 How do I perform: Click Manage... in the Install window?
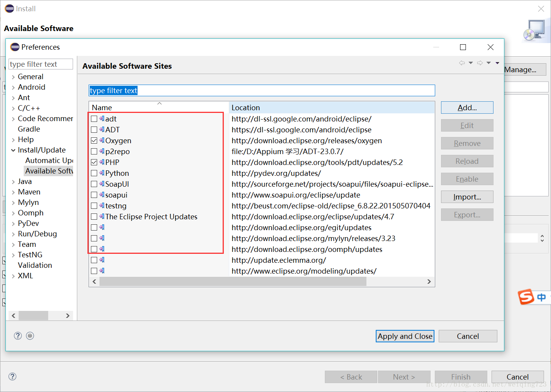525,69
